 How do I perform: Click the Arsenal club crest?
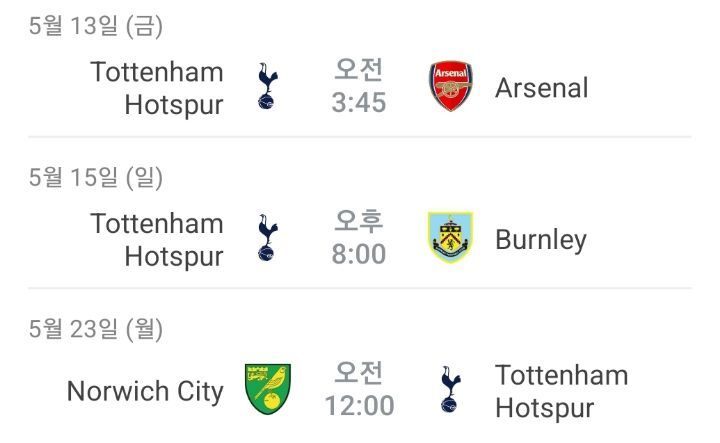pyautogui.click(x=451, y=86)
